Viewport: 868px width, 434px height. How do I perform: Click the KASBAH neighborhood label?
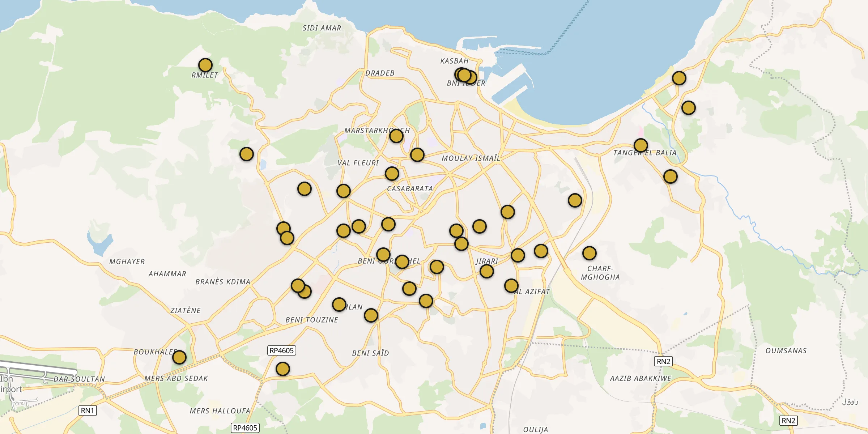click(x=454, y=61)
